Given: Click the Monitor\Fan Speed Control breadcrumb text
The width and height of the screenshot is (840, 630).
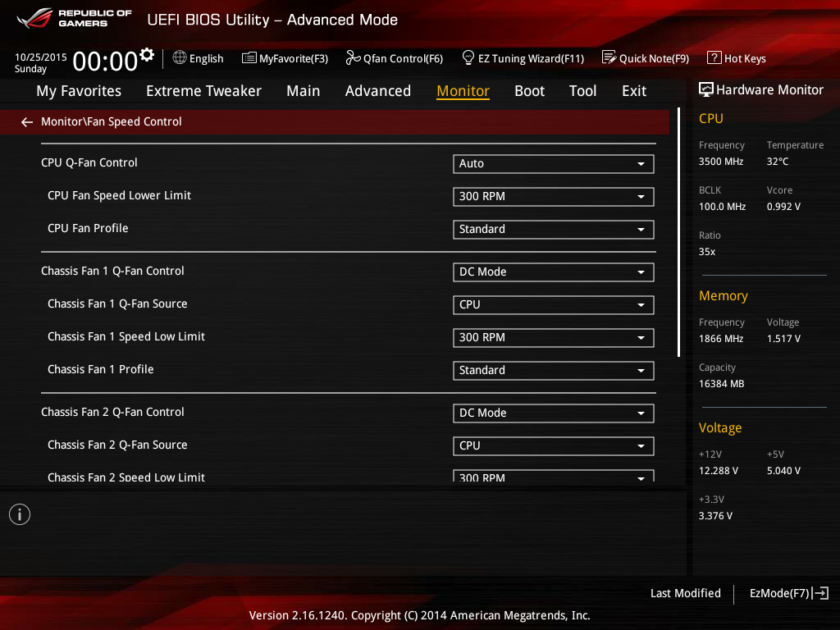Looking at the screenshot, I should [112, 121].
